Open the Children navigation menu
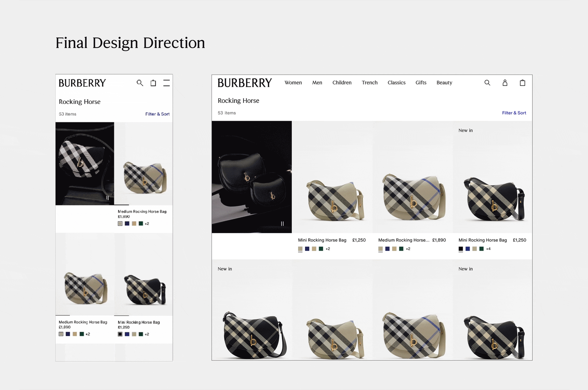Screen dimensions: 588x390 click(342, 83)
